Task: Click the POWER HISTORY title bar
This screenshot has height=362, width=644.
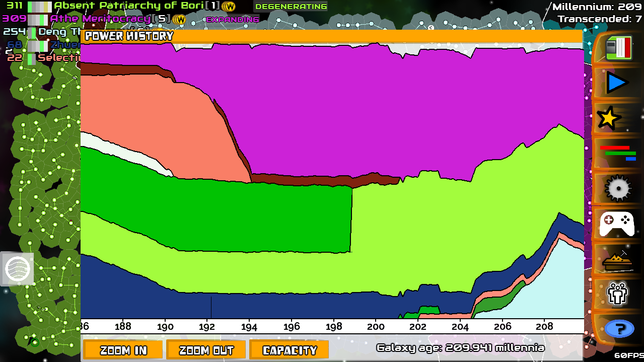Action: (331, 36)
